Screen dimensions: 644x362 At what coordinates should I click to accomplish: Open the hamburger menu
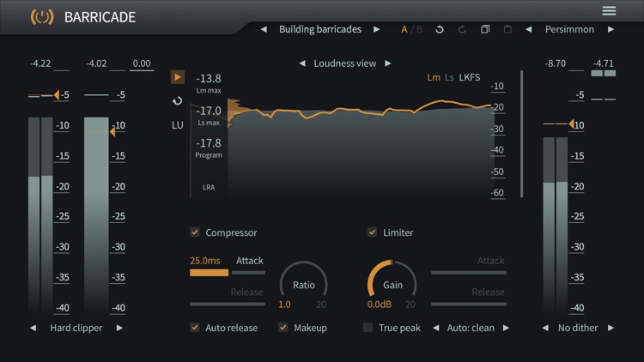pos(609,10)
